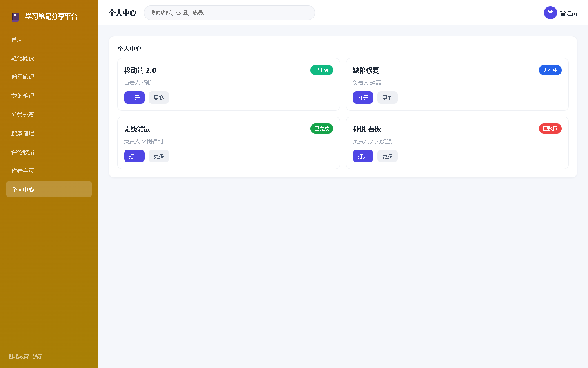Screen dimensions: 588x368
Task: Click 更多 on the 移动端 2.0 card
Action: 159,98
